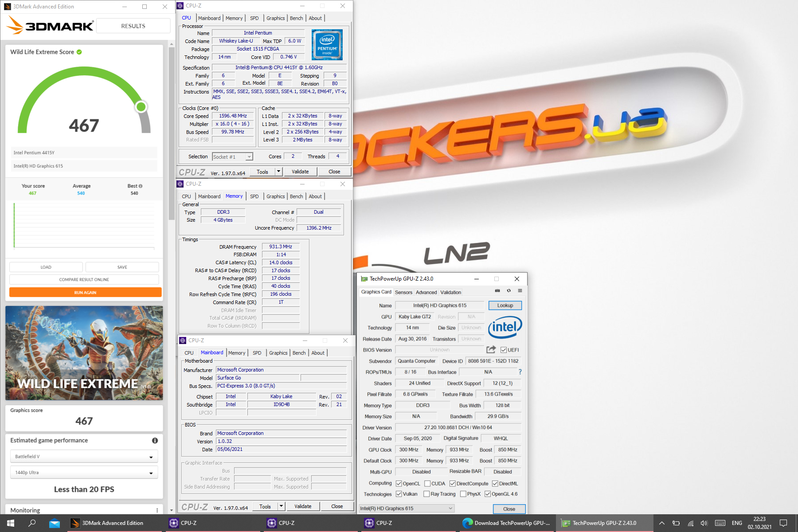The height and width of the screenshot is (532, 798).
Task: Switch to Advanced tab in GPU-Z
Action: [x=426, y=292]
